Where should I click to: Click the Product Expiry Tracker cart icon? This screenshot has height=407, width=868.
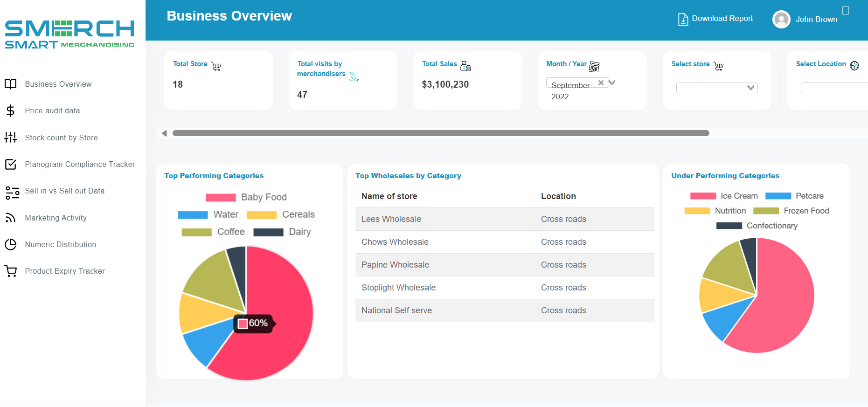10,271
